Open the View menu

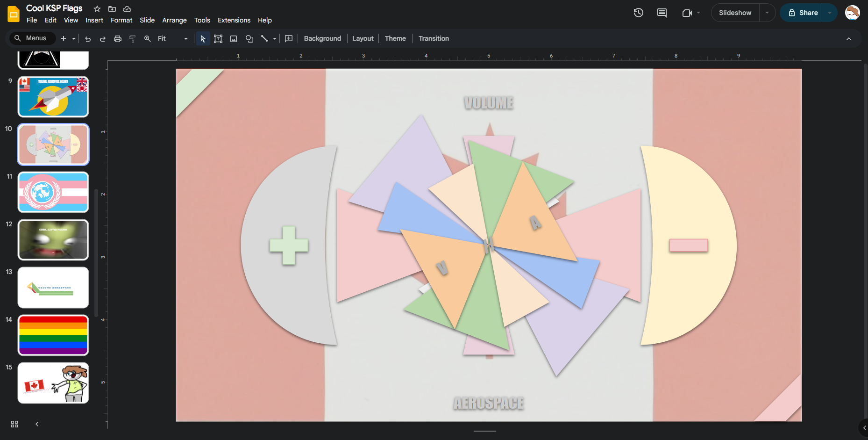(x=71, y=20)
